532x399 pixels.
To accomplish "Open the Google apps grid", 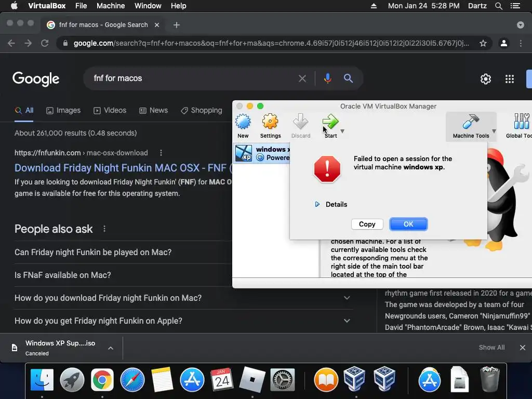I will click(510, 79).
